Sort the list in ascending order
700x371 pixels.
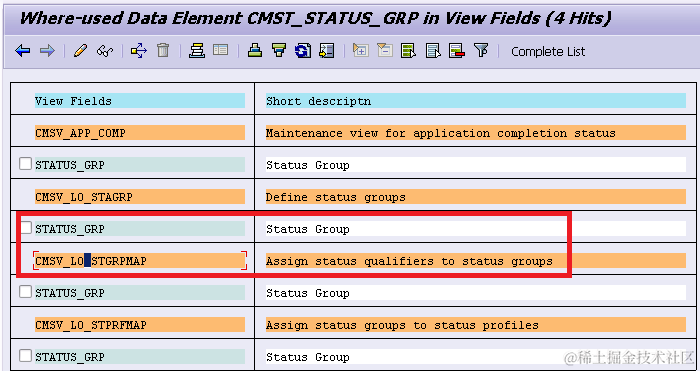(x=254, y=51)
